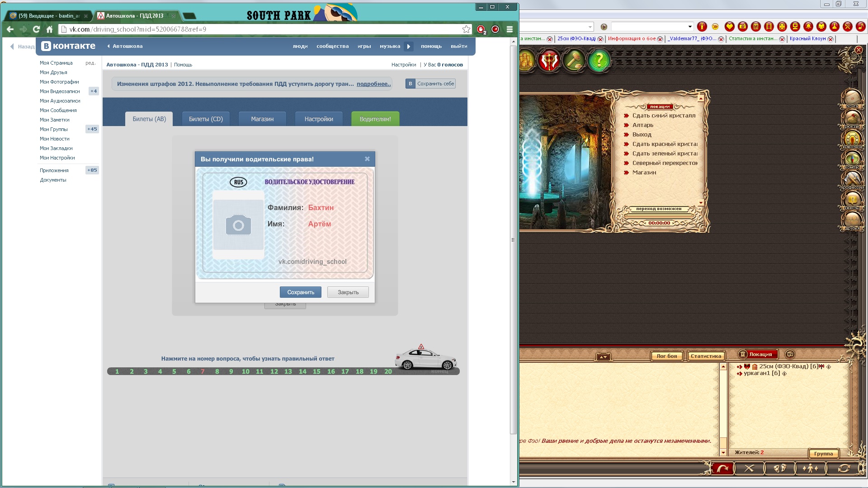Click the locations list scroll-down arrow
The height and width of the screenshot is (488, 868).
701,203
